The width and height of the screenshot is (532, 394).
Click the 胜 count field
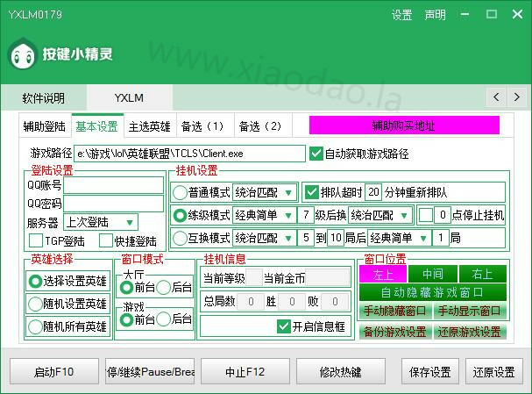pos(292,302)
